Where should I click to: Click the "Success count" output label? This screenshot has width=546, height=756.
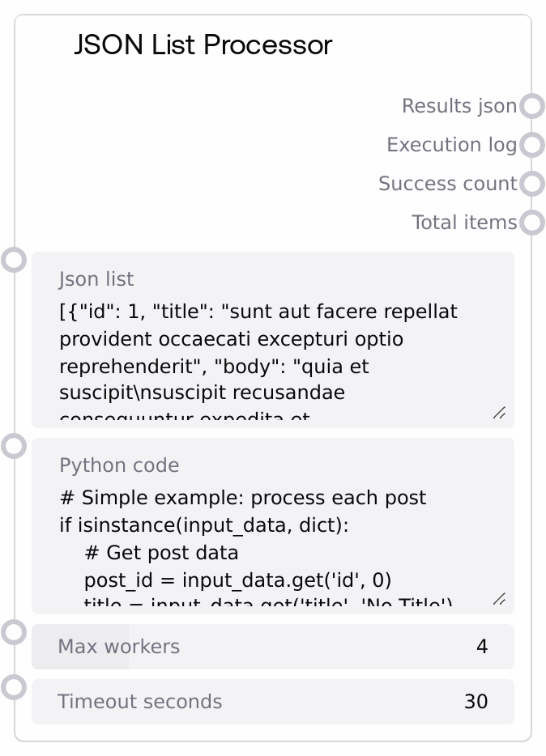pyautogui.click(x=447, y=184)
